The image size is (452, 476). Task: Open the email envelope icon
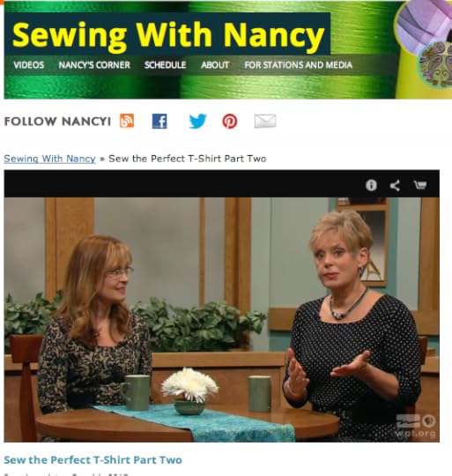click(265, 121)
